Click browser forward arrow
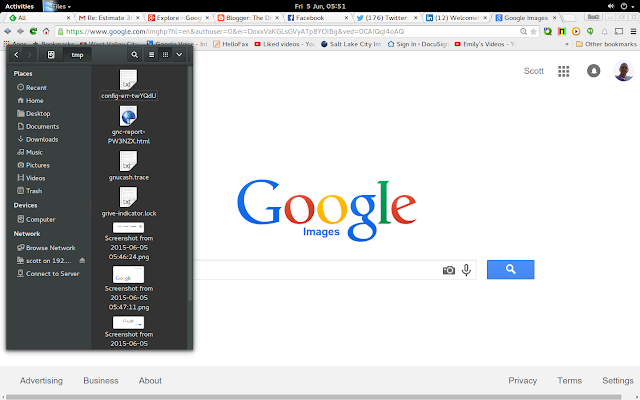Image resolution: width=640 pixels, height=400 pixels. tap(20, 31)
